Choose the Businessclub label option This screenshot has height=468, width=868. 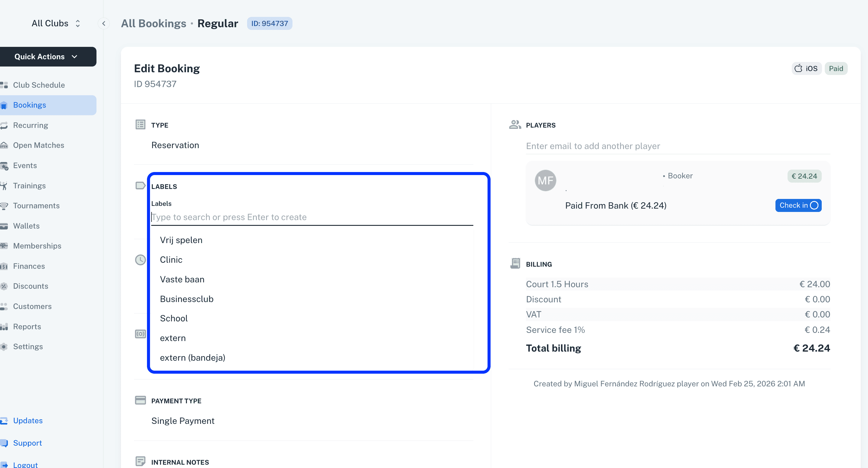[186, 299]
